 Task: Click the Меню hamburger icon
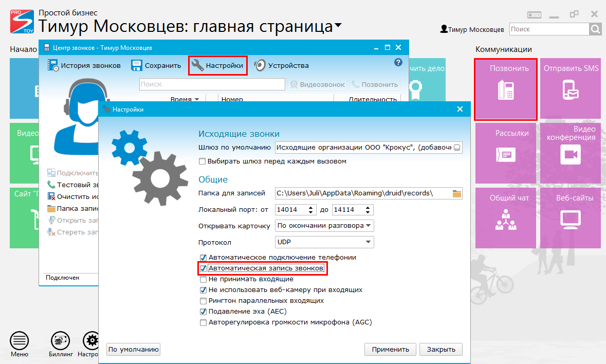pyautogui.click(x=20, y=340)
